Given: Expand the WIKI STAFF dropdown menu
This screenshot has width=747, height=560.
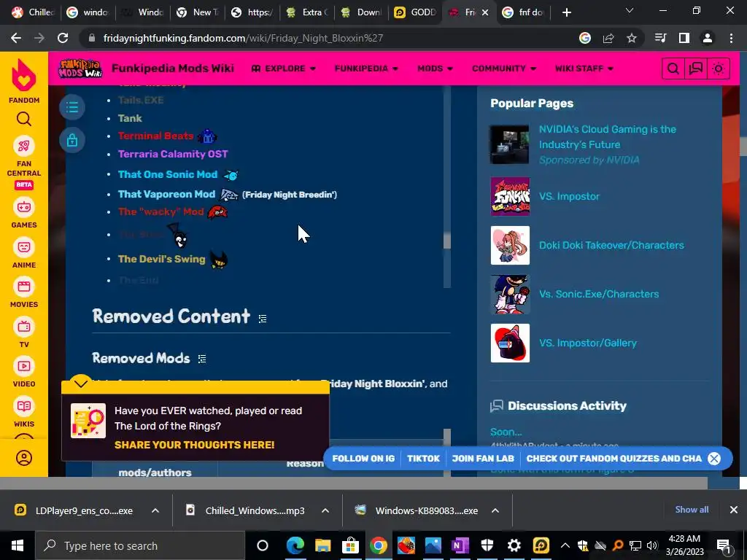Looking at the screenshot, I should tap(584, 69).
